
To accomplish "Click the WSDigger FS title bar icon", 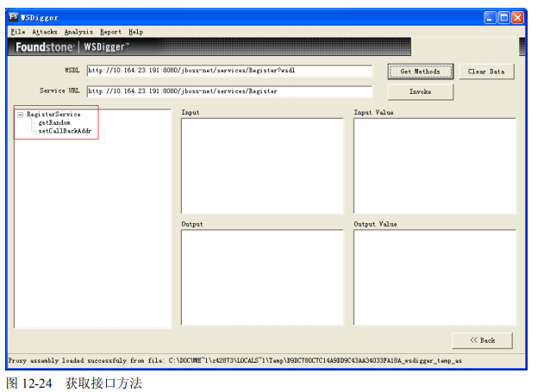I will 13,17.
